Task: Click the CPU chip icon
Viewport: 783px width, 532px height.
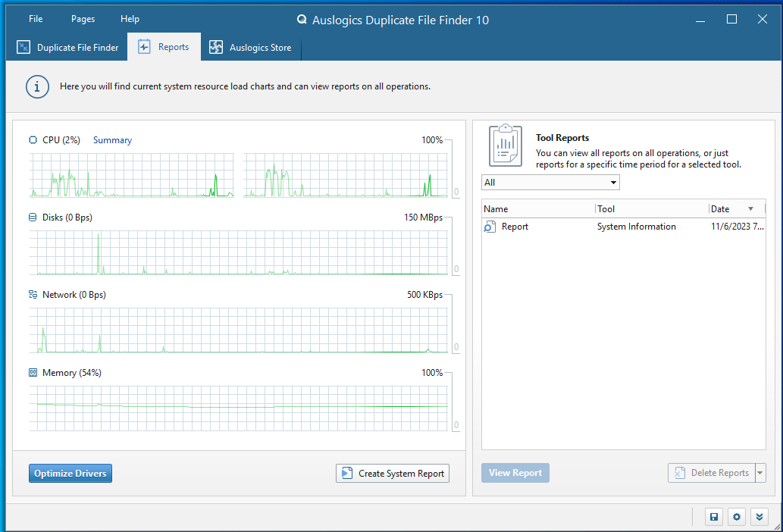Action: [x=33, y=140]
